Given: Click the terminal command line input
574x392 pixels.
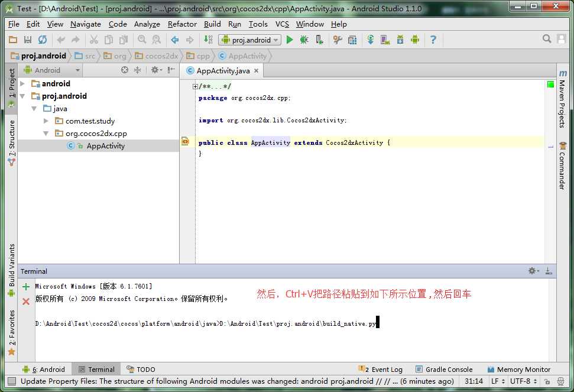Looking at the screenshot, I should 207,323.
